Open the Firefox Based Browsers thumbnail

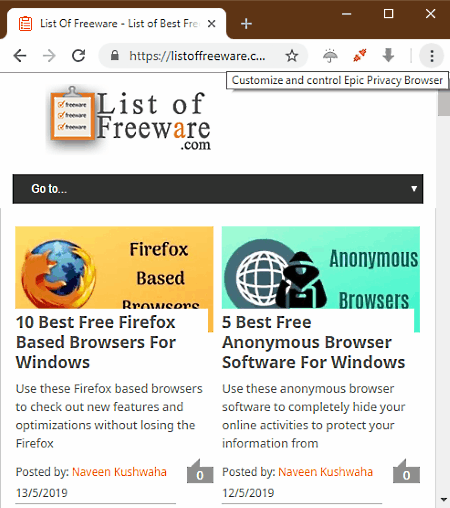click(114, 268)
